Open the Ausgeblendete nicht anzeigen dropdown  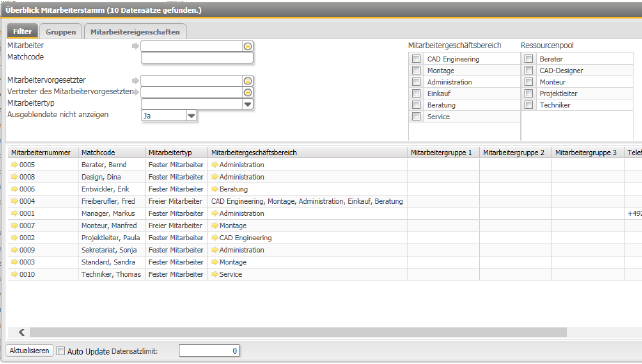pos(191,116)
